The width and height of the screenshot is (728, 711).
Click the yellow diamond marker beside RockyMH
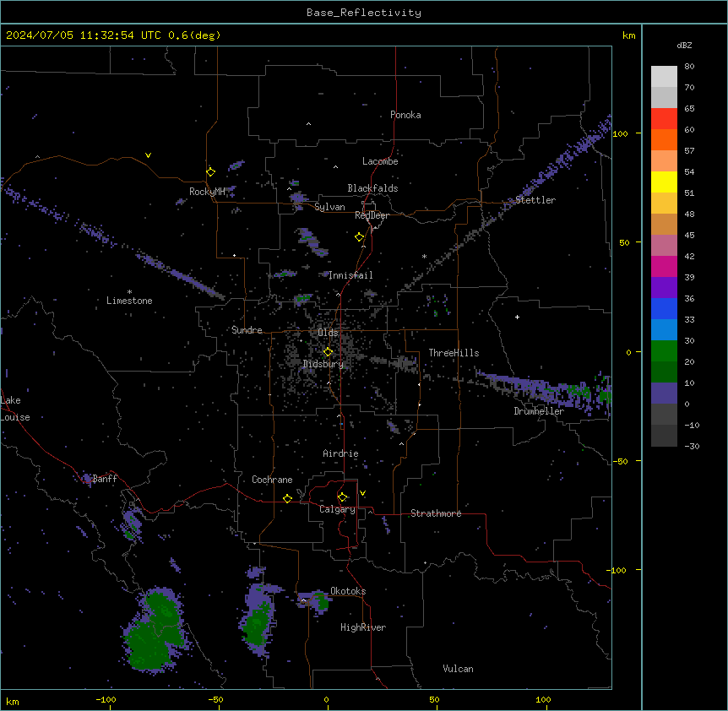211,172
